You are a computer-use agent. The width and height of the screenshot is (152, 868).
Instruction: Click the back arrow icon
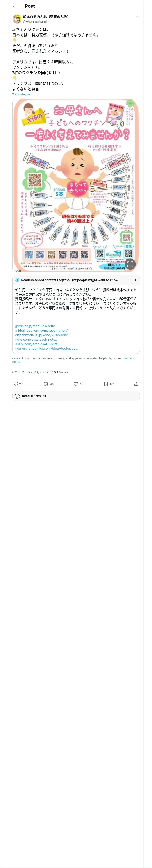pyautogui.click(x=14, y=6)
